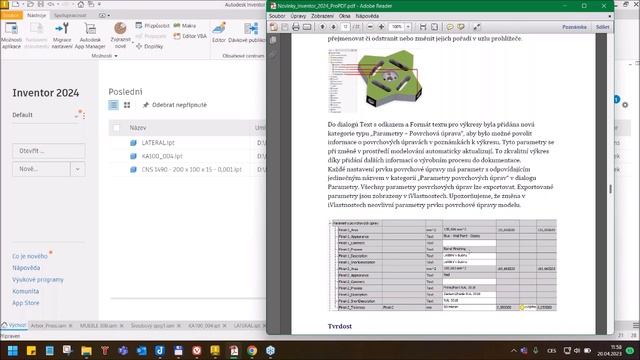Open Editor VBA in Inventor

(190, 36)
